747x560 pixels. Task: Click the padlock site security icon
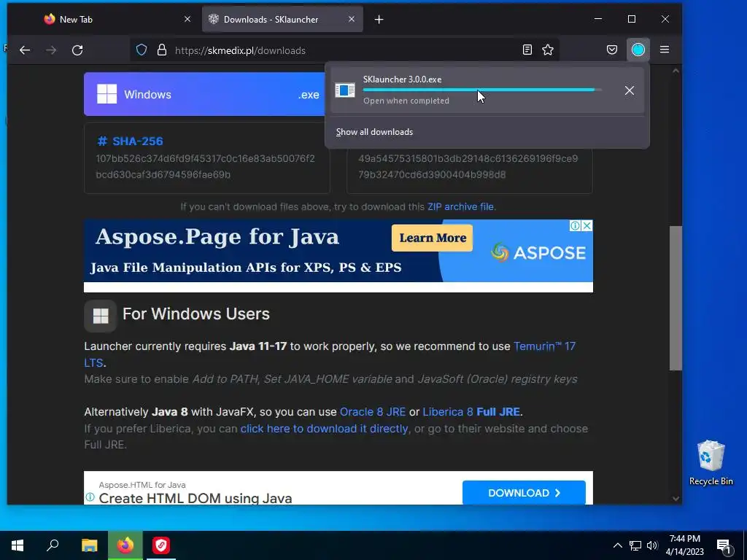162,50
